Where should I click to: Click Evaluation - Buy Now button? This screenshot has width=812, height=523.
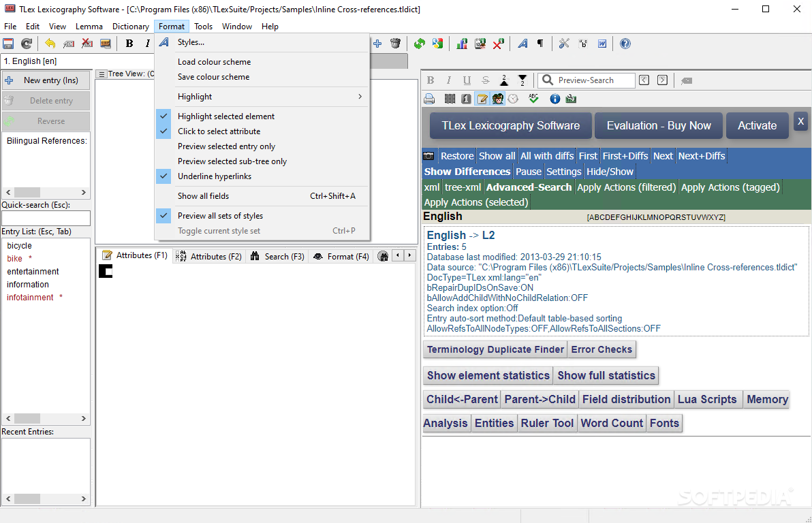[x=658, y=126]
